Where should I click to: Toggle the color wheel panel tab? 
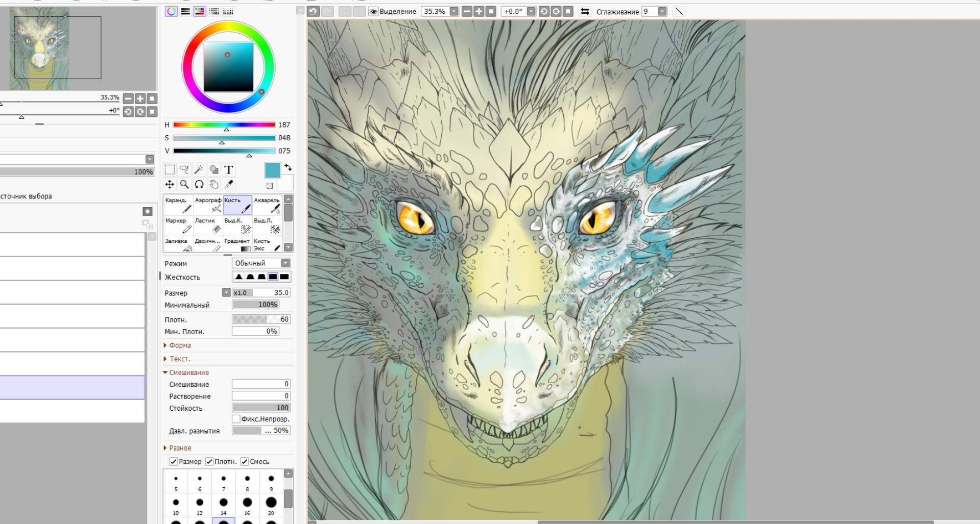(x=171, y=11)
